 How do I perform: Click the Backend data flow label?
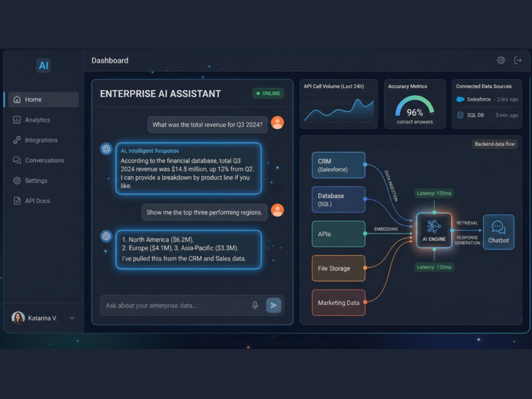tap(495, 144)
